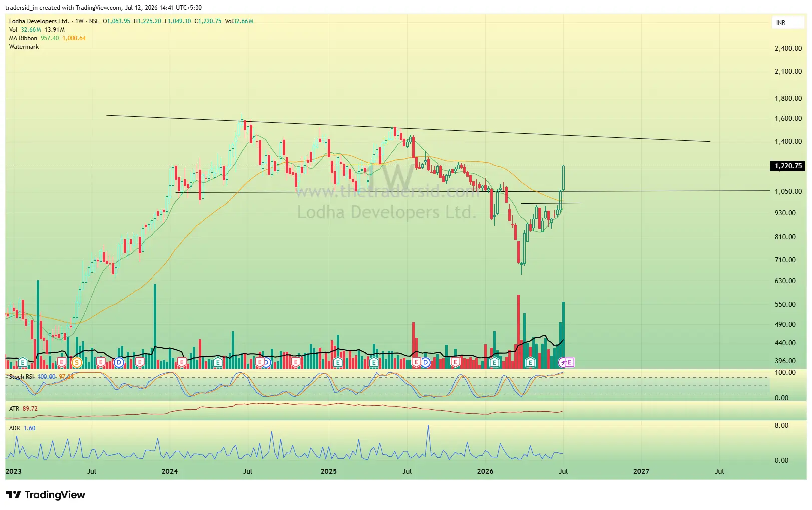812x510 pixels.
Task: Open the red earnings marker from July 2025
Action: point(416,362)
